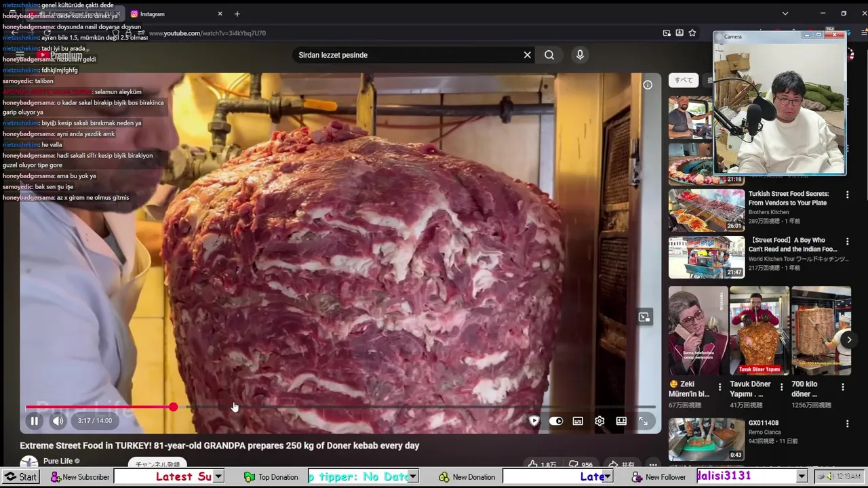Start voice search with microphone

pyautogui.click(x=580, y=55)
